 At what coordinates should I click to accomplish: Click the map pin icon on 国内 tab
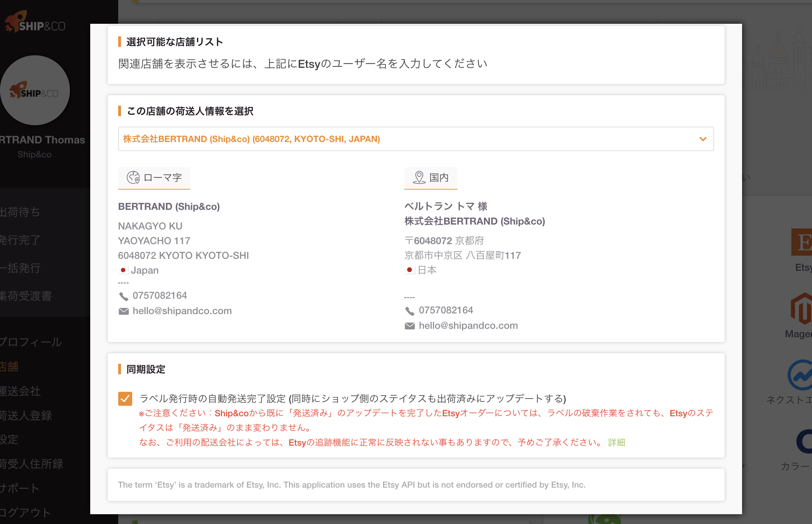419,178
